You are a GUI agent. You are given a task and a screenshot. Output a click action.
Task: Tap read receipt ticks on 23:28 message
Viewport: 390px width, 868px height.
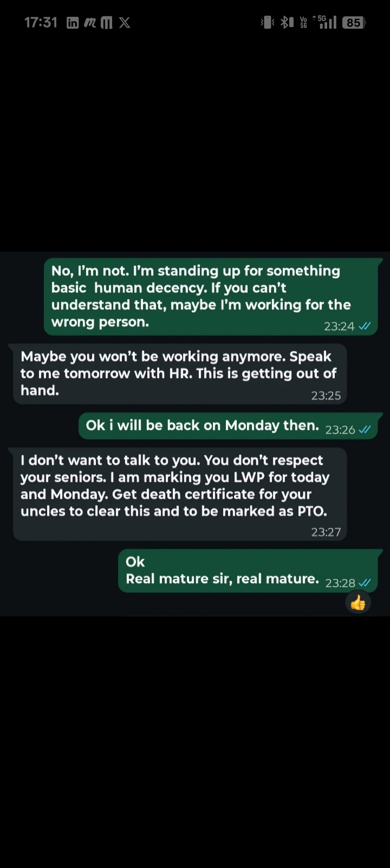tap(365, 583)
